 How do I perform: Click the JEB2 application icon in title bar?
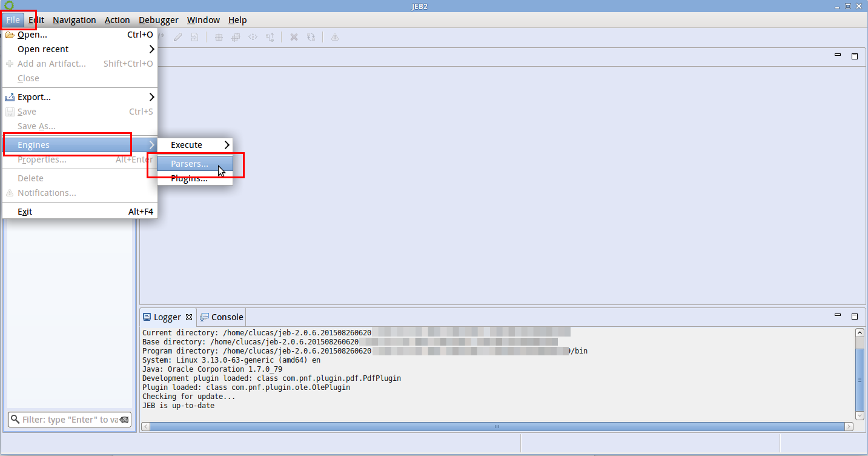coord(8,5)
